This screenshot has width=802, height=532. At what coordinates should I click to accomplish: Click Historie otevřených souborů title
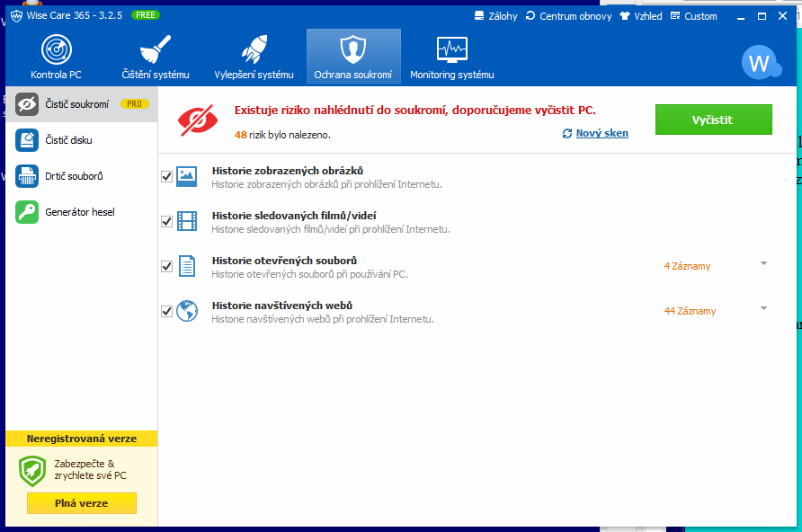pyautogui.click(x=284, y=261)
